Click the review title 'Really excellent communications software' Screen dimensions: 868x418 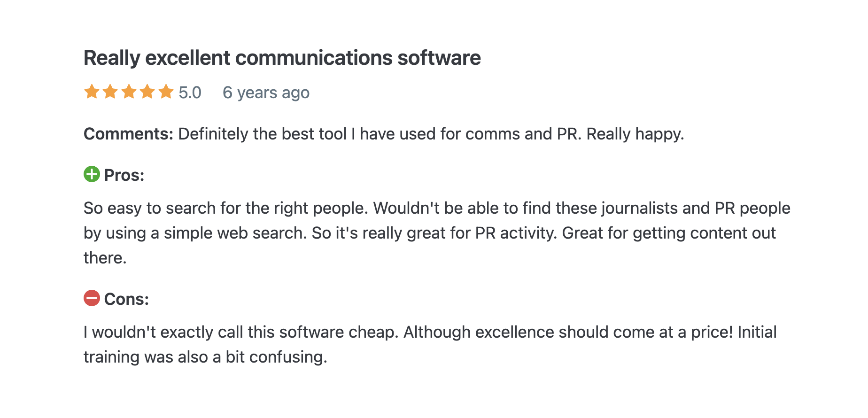[x=282, y=58]
